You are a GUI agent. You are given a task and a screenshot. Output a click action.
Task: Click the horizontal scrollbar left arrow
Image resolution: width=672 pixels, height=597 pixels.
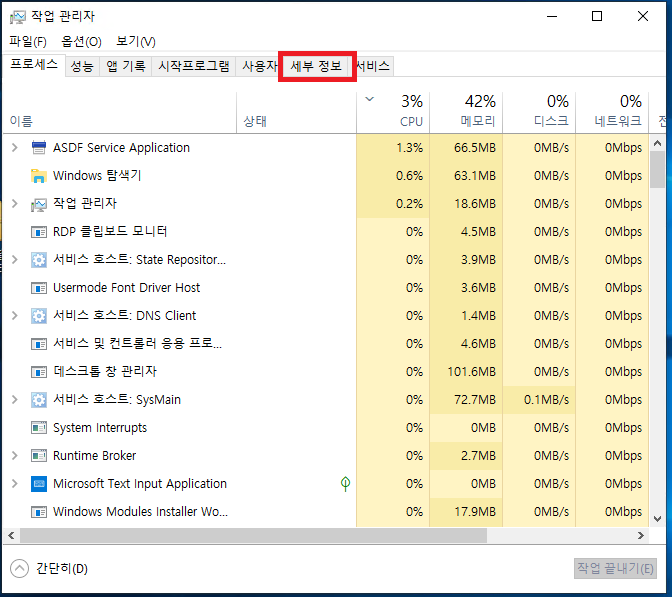coord(11,535)
